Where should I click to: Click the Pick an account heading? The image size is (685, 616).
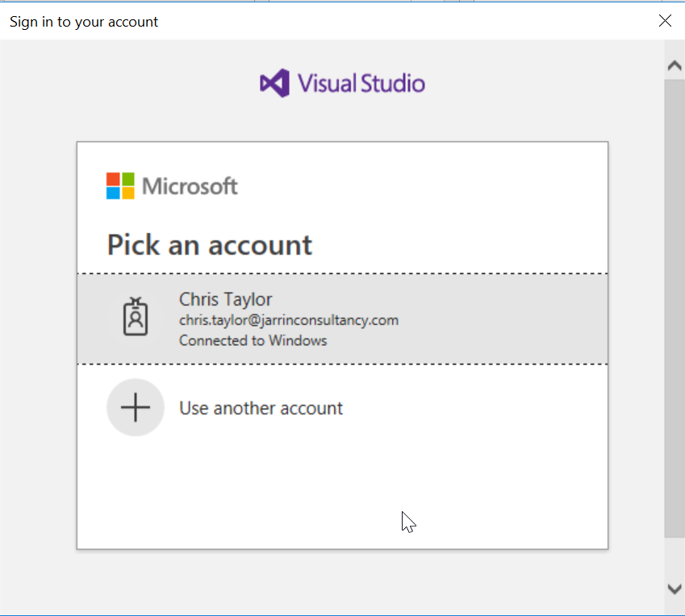pos(210,244)
